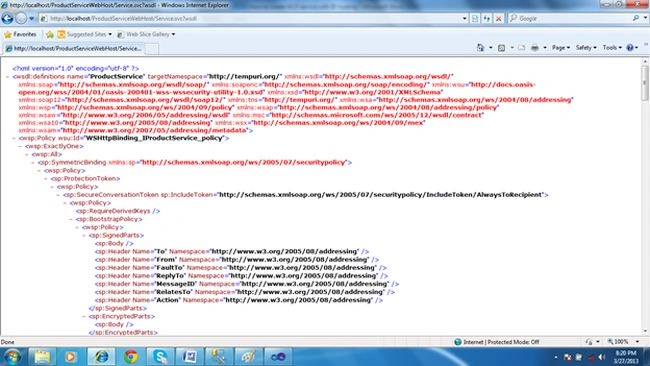Viewport: 650px width, 366px height.
Task: Open Windows Explorer from the taskbar
Action: (42, 356)
